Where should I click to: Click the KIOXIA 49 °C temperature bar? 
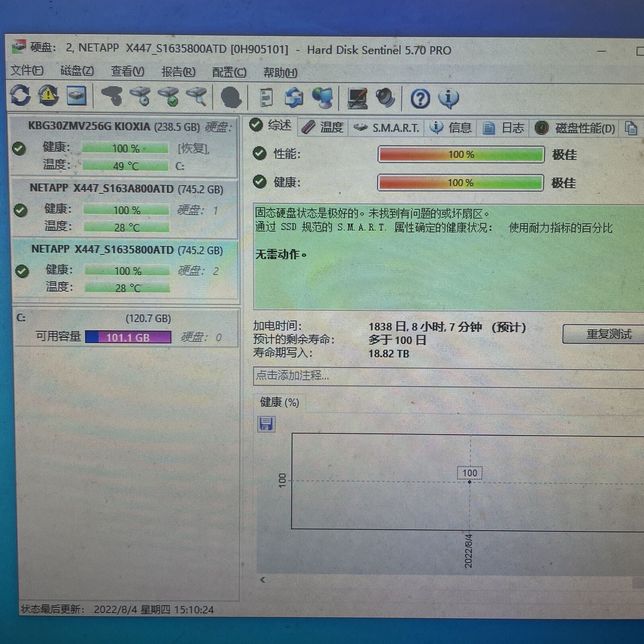pos(125,166)
